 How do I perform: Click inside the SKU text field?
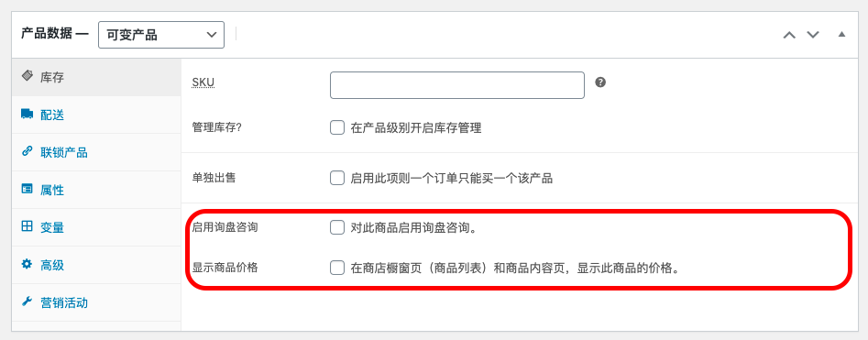457,85
